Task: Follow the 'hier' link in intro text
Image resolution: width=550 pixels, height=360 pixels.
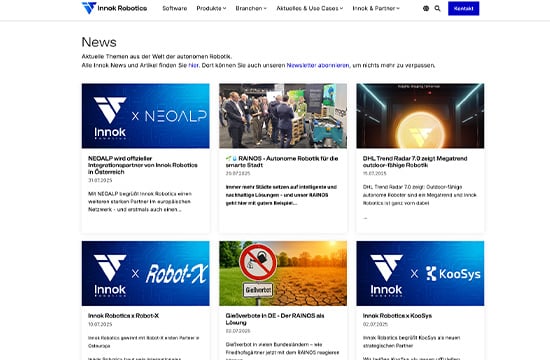Action: 193,65
